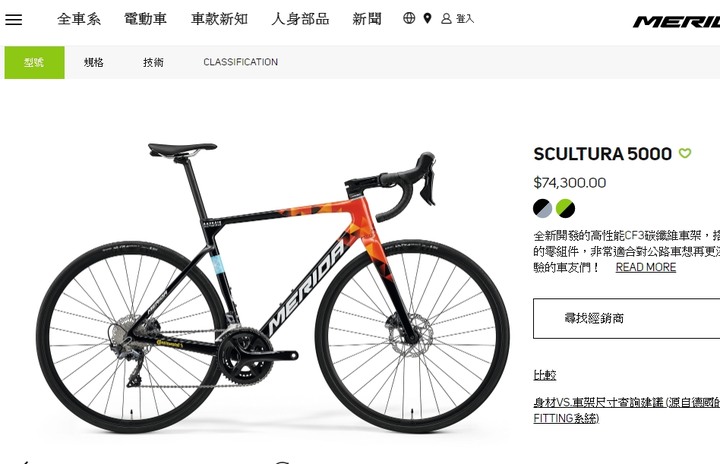720x464 pixels.
Task: Open the 新聞 menu
Action: tap(366, 19)
